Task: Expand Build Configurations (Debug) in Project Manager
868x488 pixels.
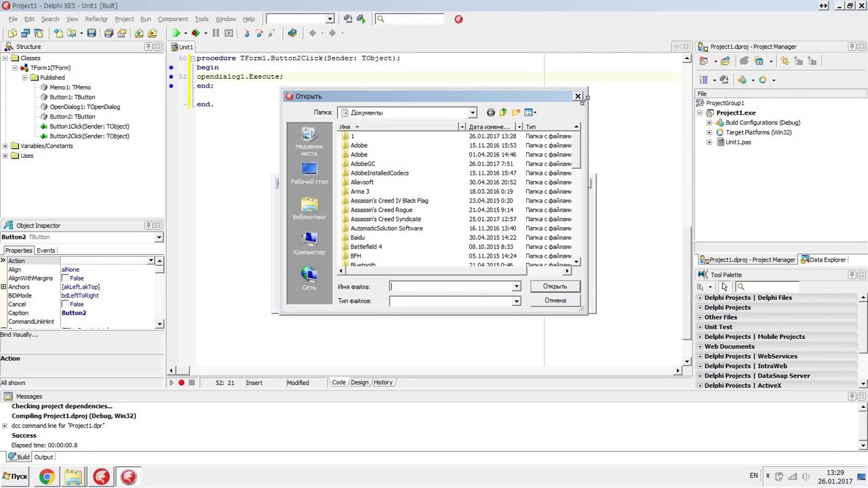Action: pos(710,123)
